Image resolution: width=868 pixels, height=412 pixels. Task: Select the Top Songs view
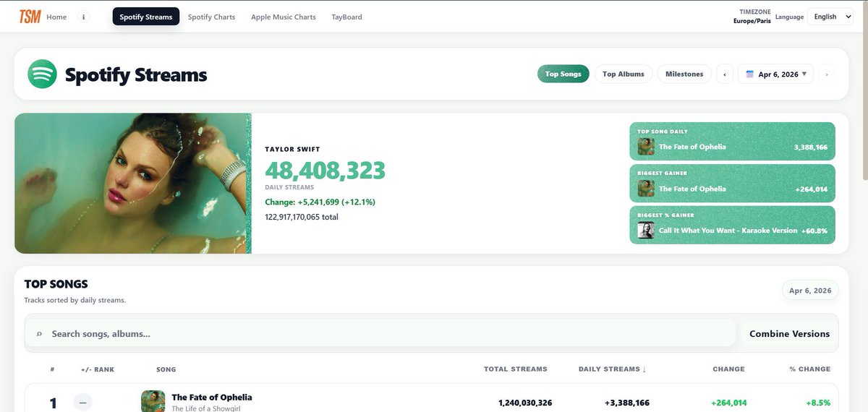pyautogui.click(x=563, y=74)
